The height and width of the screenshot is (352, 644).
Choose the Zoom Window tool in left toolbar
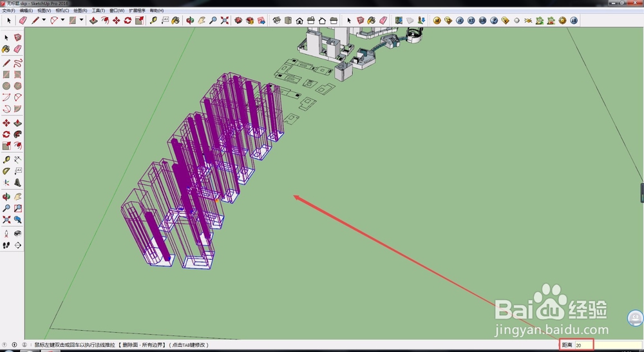point(17,208)
